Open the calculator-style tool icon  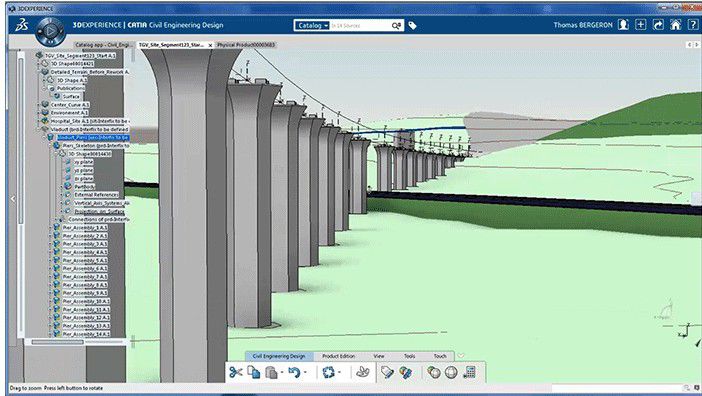[469, 372]
